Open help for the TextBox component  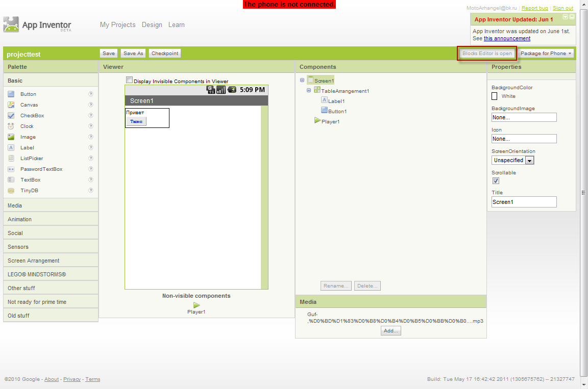91,179
